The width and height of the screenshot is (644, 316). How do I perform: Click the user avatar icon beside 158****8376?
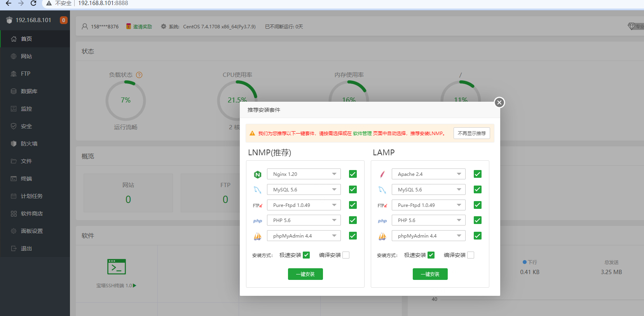tap(85, 26)
